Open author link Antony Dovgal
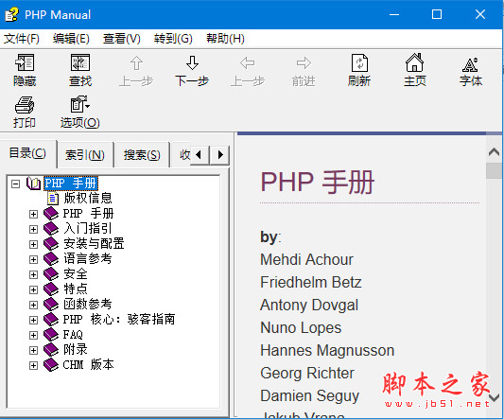This screenshot has width=504, height=420. click(309, 306)
